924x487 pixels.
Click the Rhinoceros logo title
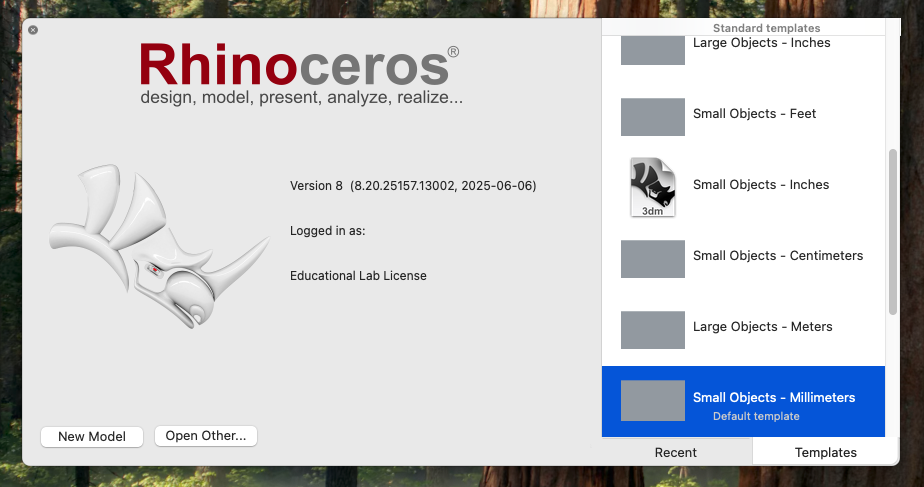click(x=299, y=65)
